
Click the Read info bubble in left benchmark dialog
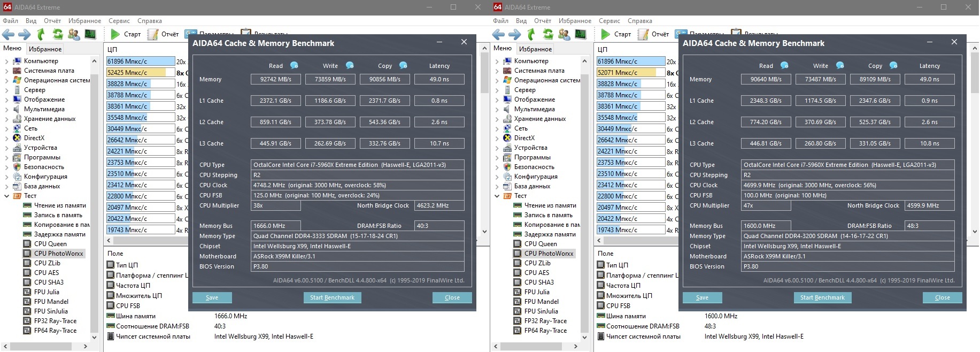pyautogui.click(x=294, y=65)
